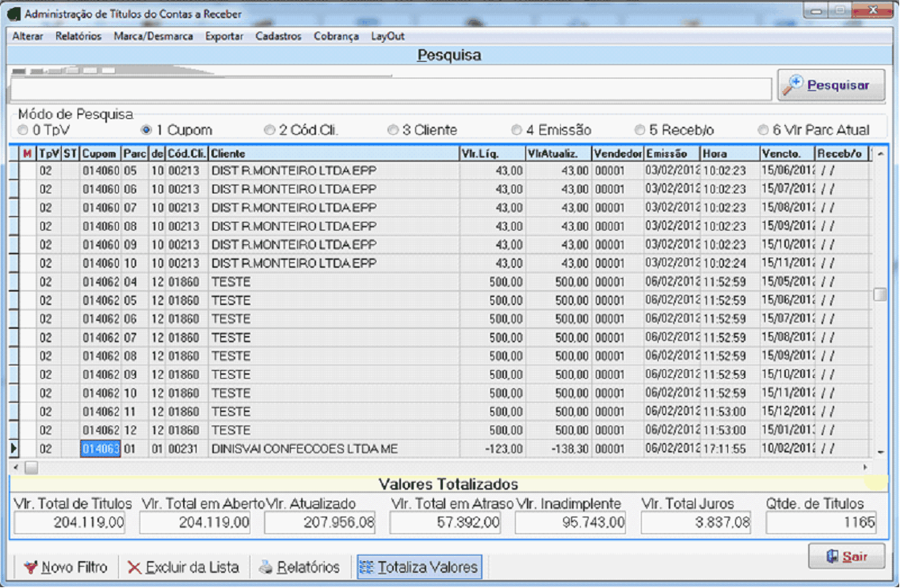Image resolution: width=900 pixels, height=588 pixels.
Task: Click the Novo Filtro funnel button
Action: click(66, 567)
